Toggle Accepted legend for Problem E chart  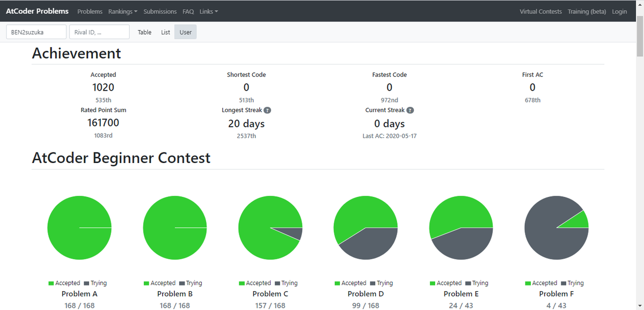tap(445, 283)
